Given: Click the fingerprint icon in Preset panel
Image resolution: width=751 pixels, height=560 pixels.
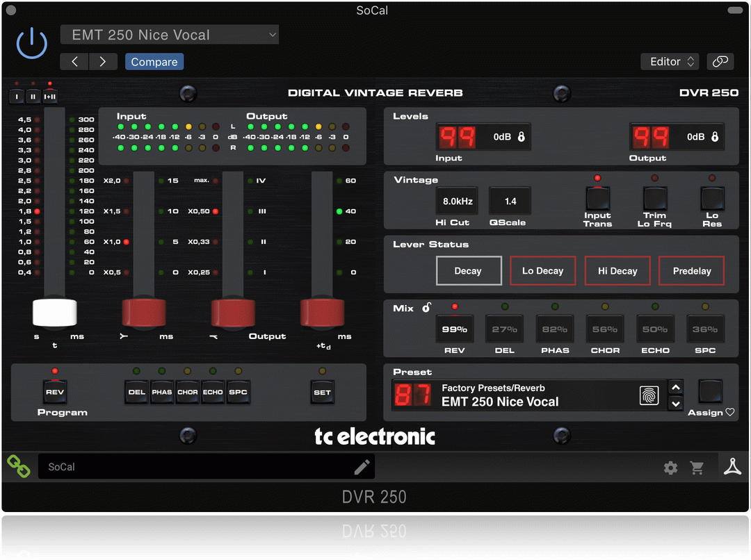Looking at the screenshot, I should (649, 395).
